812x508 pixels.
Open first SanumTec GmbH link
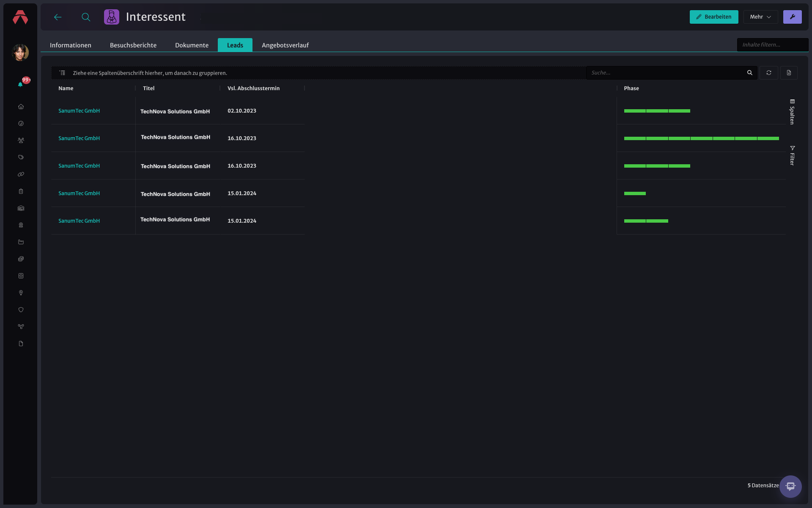[79, 111]
